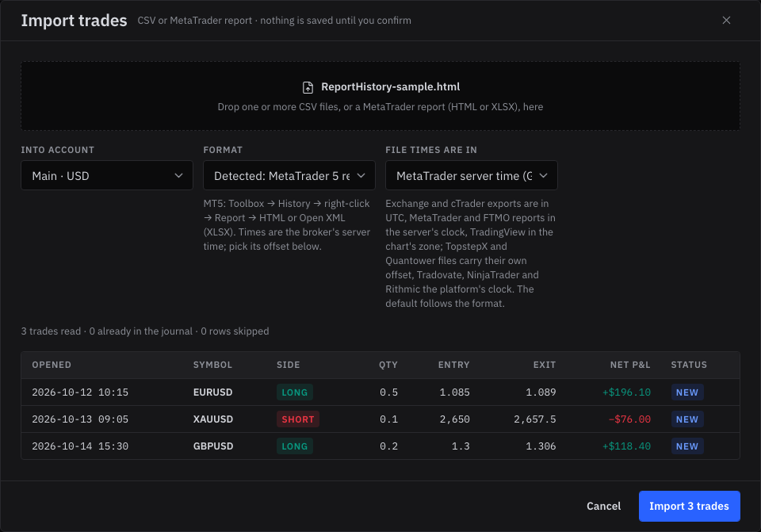Click the 1.306 exit price cell

541,446
